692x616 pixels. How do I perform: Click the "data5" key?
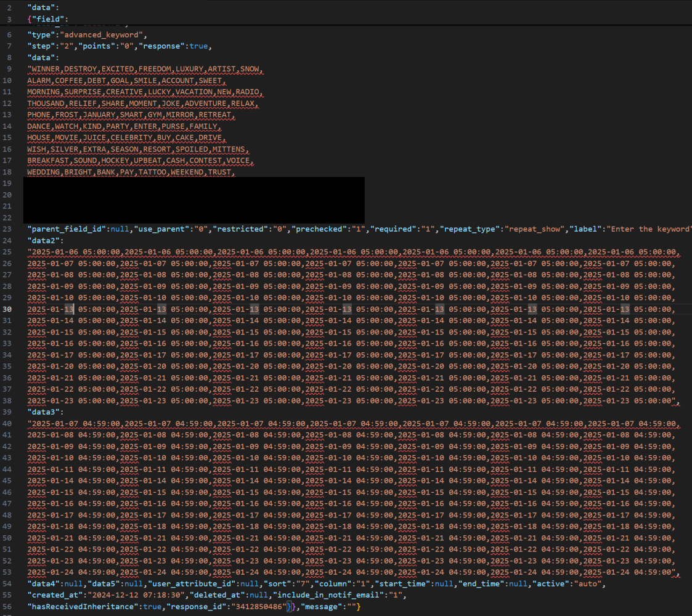(x=104, y=583)
